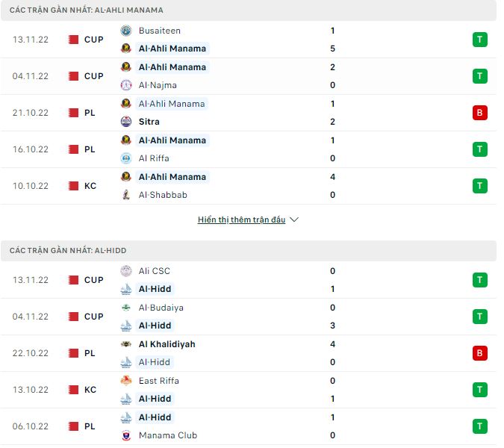Click the red B result badge for Sitra match

pyautogui.click(x=479, y=113)
